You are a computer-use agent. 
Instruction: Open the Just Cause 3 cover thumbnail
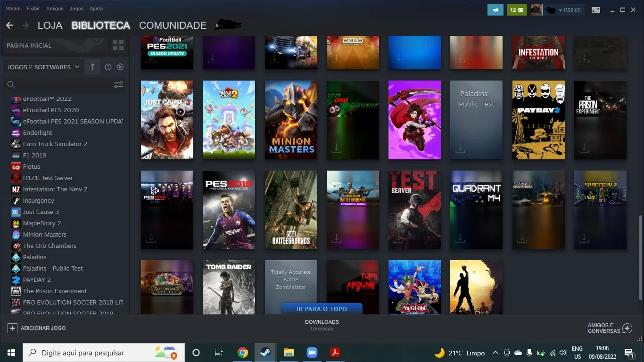(167, 120)
